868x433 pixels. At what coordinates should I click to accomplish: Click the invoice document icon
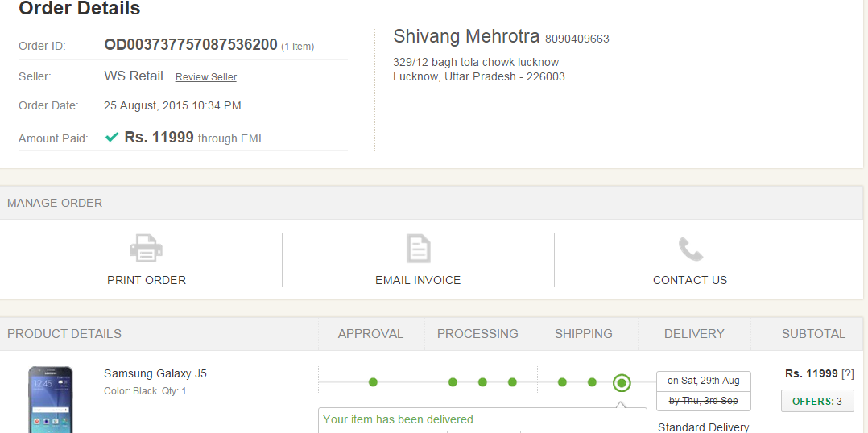pyautogui.click(x=418, y=249)
